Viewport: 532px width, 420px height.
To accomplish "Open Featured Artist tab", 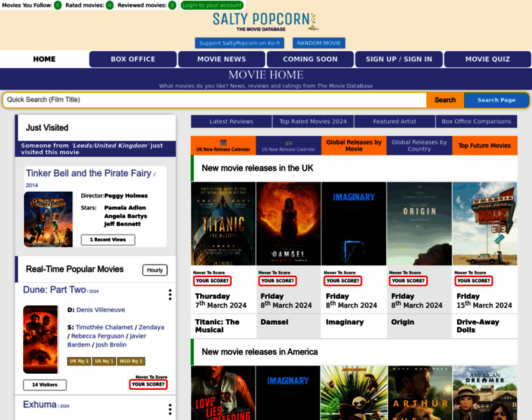I will point(395,122).
